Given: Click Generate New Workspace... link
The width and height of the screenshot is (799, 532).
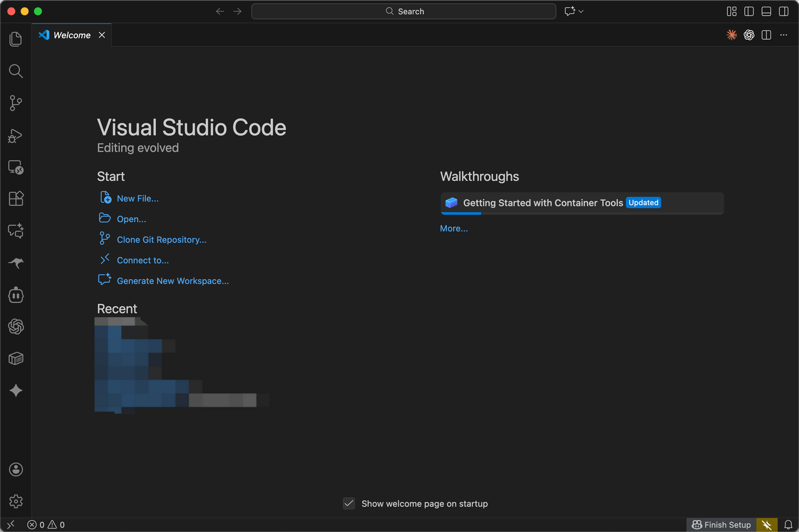Looking at the screenshot, I should tap(173, 281).
